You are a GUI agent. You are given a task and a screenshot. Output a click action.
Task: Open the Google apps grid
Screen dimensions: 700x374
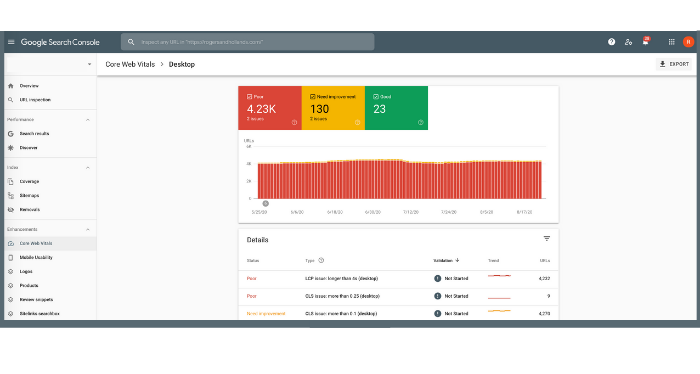[x=671, y=42]
